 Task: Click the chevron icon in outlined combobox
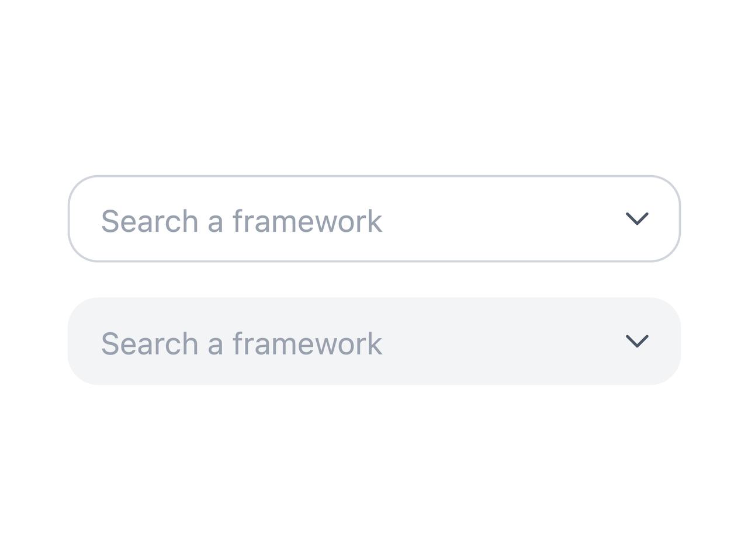pyautogui.click(x=637, y=218)
